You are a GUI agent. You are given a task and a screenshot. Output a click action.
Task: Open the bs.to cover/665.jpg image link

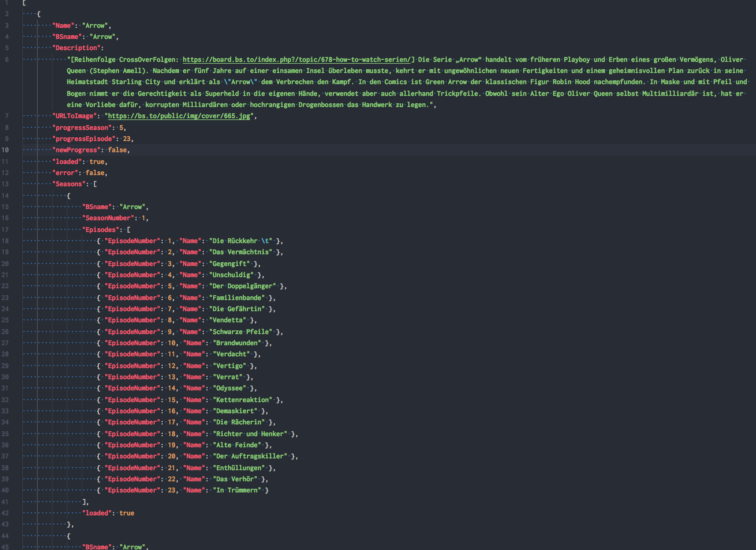179,116
